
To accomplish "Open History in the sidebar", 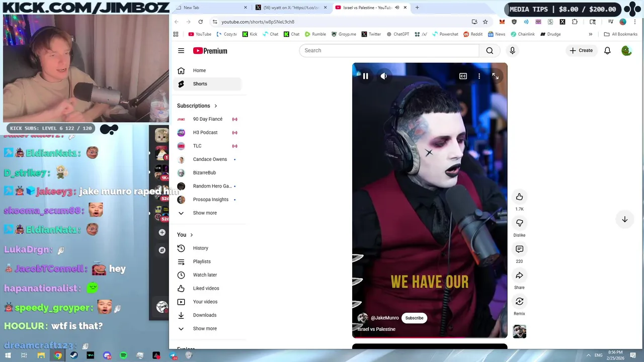I will [x=207, y=248].
